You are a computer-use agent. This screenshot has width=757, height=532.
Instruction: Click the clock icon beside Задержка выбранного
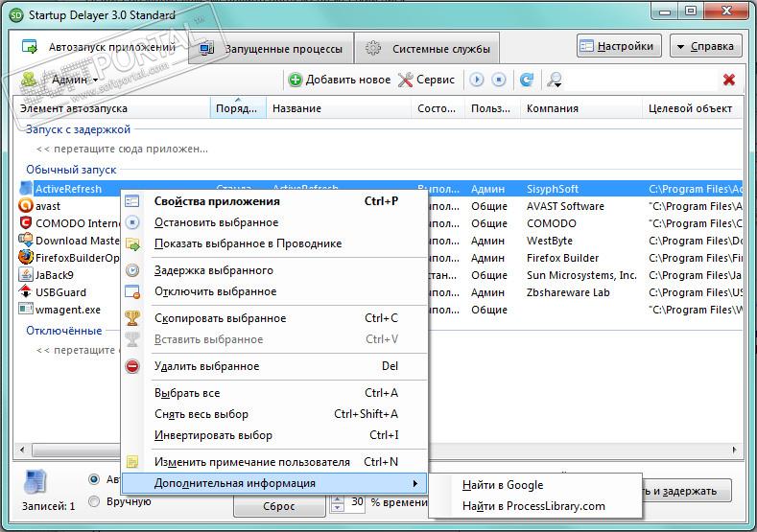click(132, 270)
